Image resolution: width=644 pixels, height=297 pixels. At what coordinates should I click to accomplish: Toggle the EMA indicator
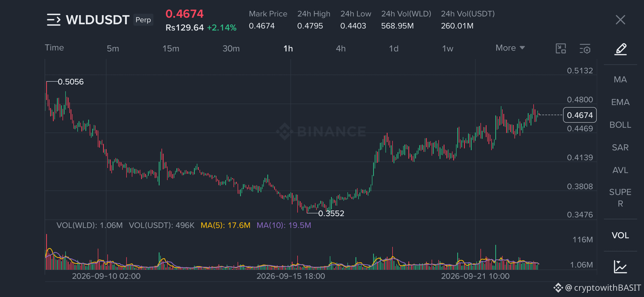coord(620,102)
